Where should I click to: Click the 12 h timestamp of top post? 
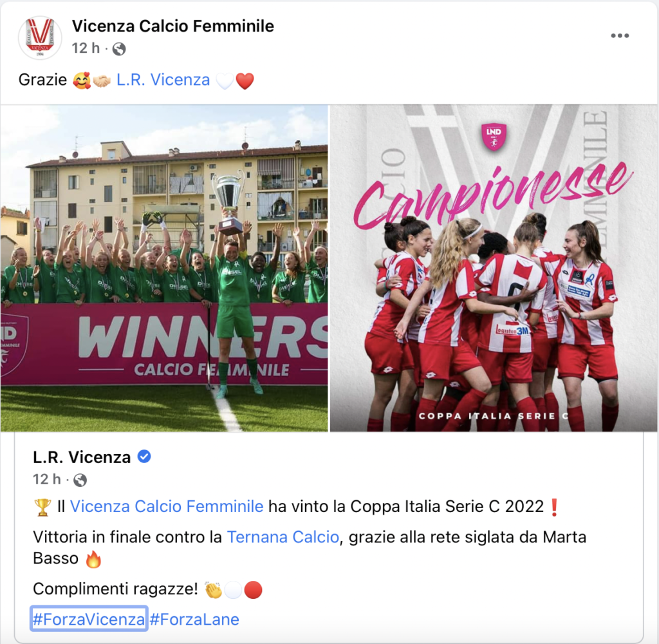click(86, 48)
